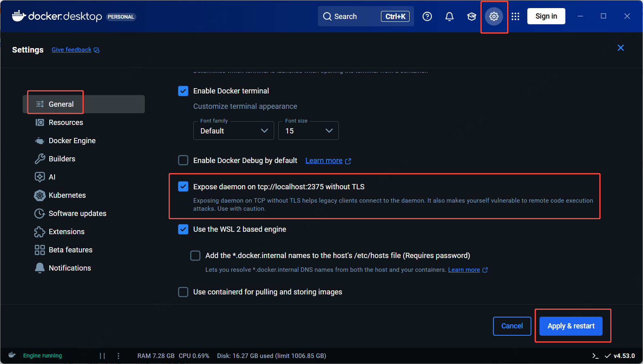This screenshot has height=364, width=643.
Task: Check Use containerd for pulling and storing images
Action: (183, 292)
